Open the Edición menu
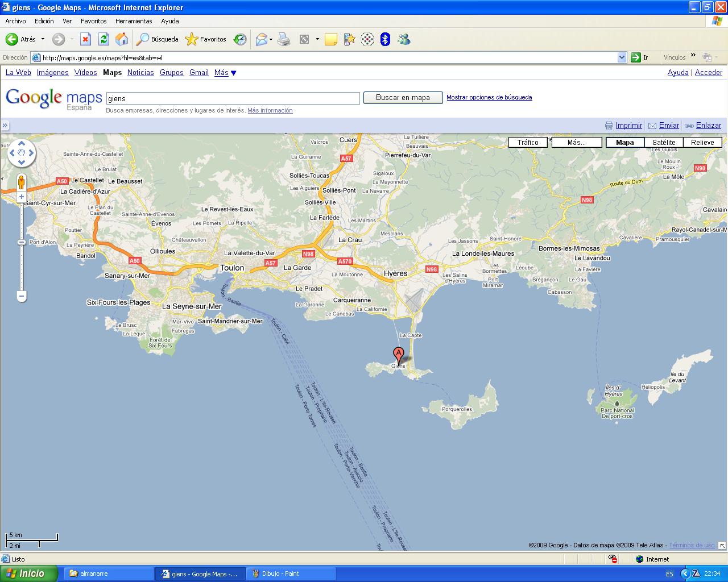Image resolution: width=728 pixels, height=582 pixels. pos(44,21)
